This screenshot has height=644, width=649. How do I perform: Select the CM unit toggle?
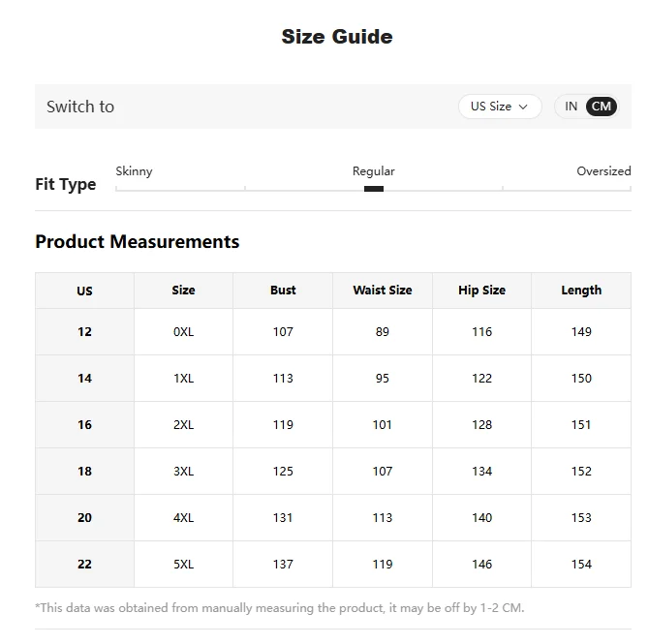click(601, 107)
